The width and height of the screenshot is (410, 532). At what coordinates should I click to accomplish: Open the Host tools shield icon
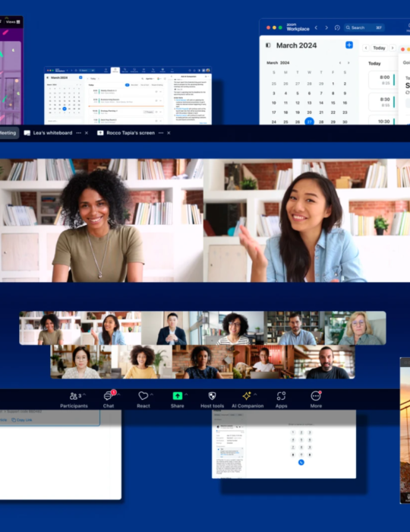click(x=212, y=396)
